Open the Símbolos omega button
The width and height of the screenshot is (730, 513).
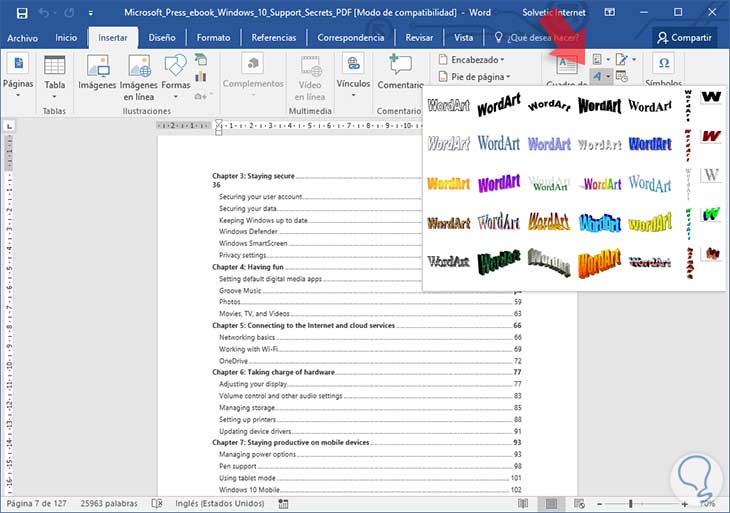point(664,70)
